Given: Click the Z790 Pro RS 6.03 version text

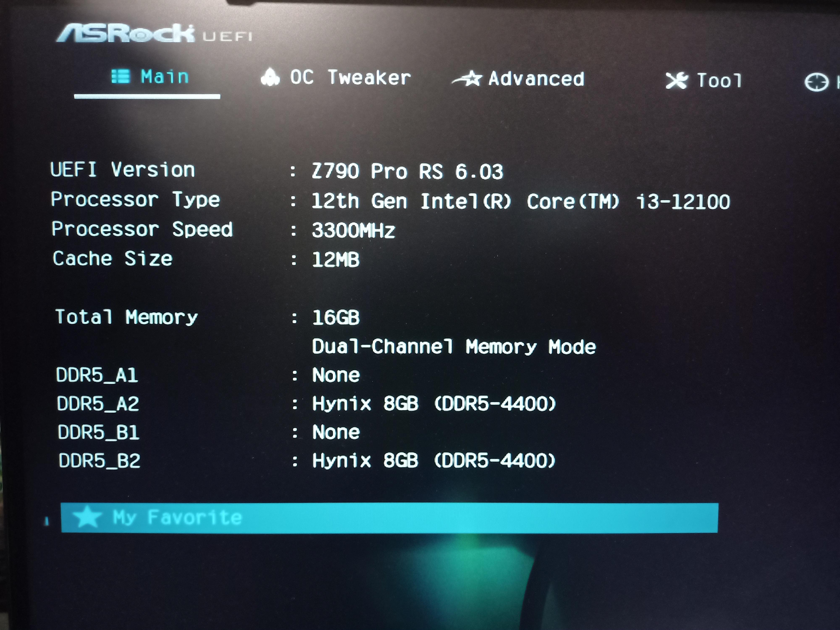Looking at the screenshot, I should 407,172.
